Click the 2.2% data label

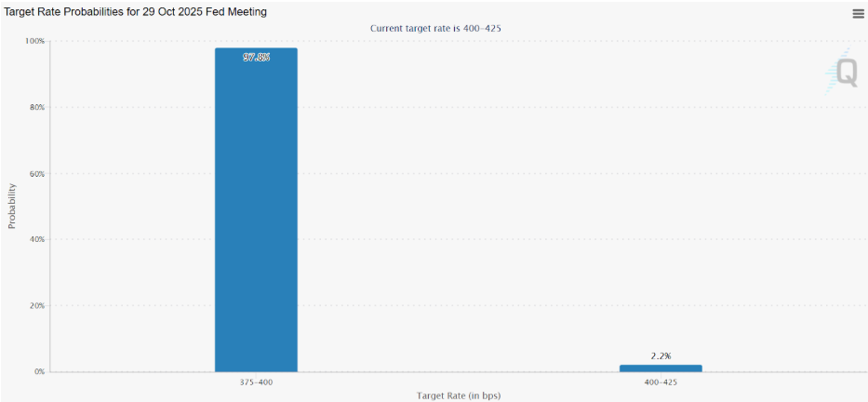pos(661,355)
